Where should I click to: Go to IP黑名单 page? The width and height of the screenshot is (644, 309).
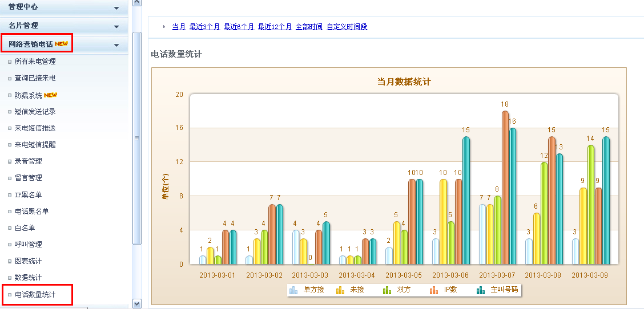click(28, 194)
